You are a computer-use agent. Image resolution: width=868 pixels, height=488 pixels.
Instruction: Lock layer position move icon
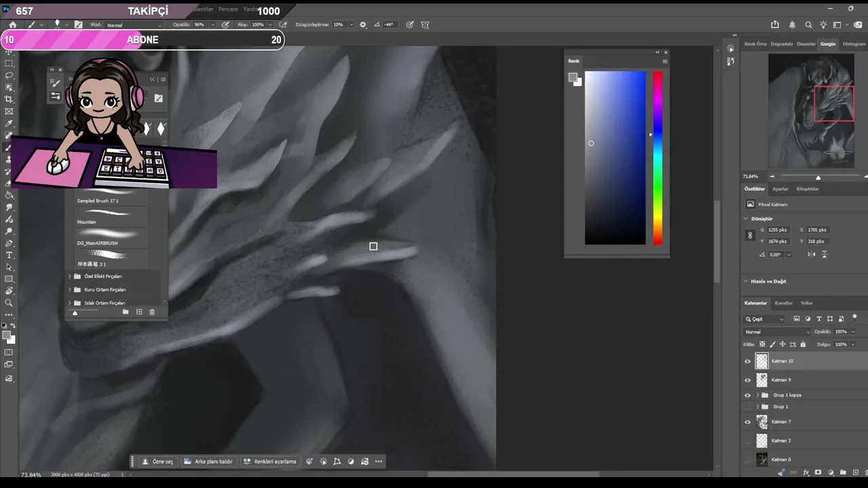coord(783,344)
